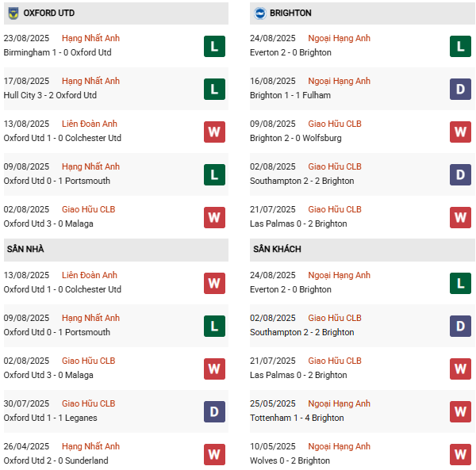Click D badge for Brighton vs Fulham

coord(460,89)
